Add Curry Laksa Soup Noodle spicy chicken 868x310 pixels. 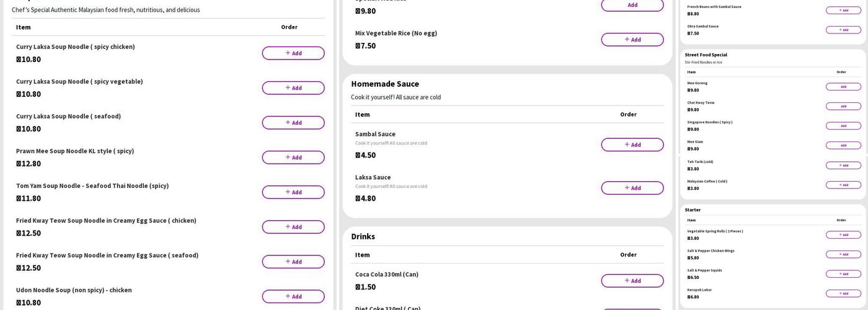click(x=293, y=53)
